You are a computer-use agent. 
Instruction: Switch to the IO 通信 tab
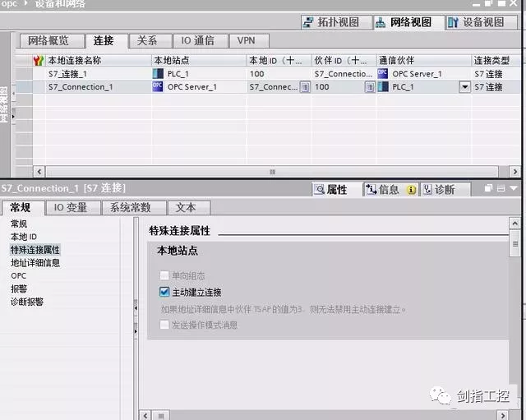[197, 40]
